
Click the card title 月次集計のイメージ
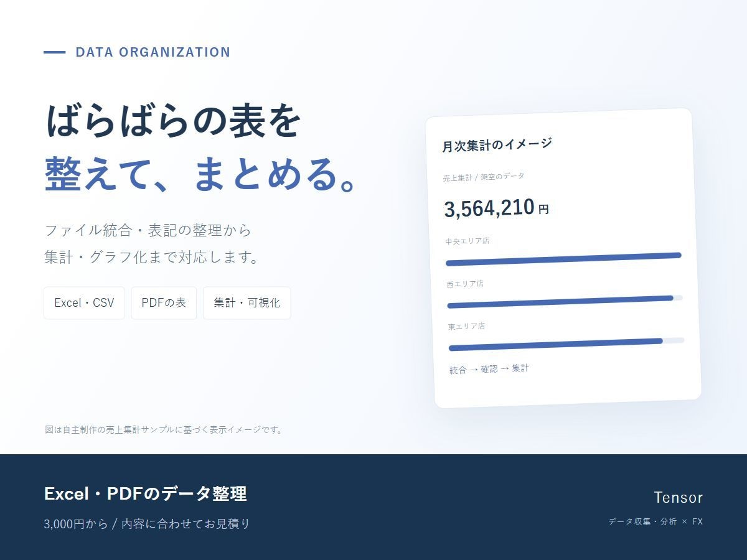(x=497, y=145)
